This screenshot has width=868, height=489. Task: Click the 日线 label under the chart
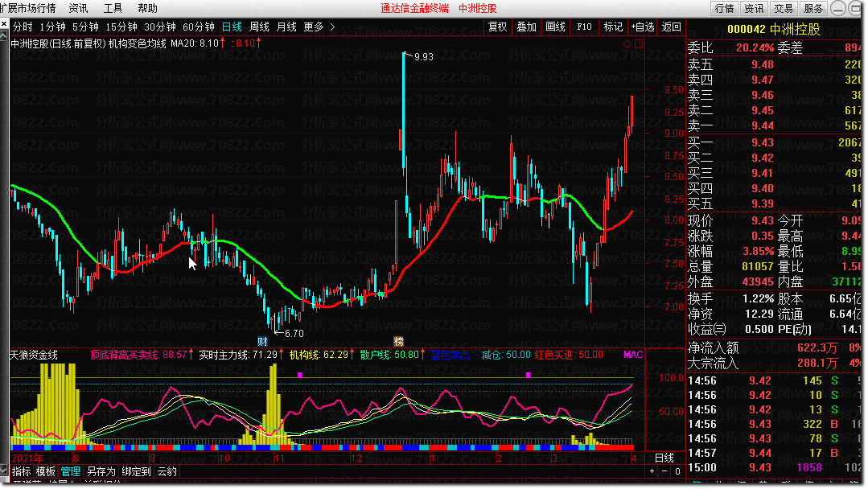click(x=664, y=458)
